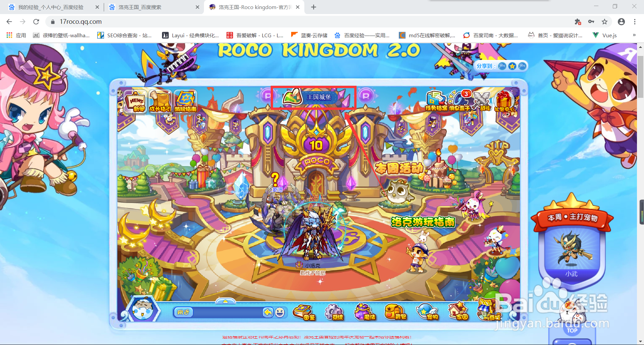644x345 pixels.
Task: Open the saved passwords key icon
Action: tap(591, 22)
